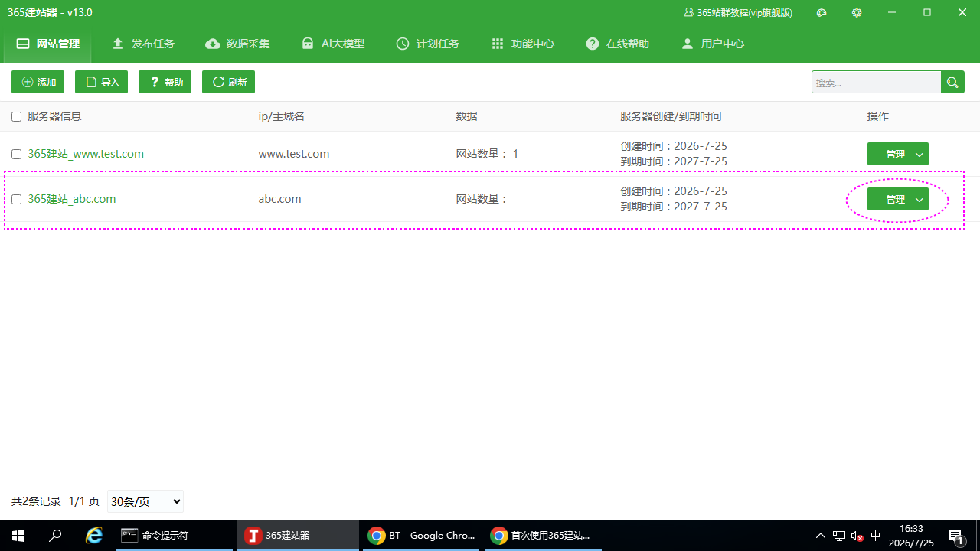Click the muted volume tray icon

[857, 536]
